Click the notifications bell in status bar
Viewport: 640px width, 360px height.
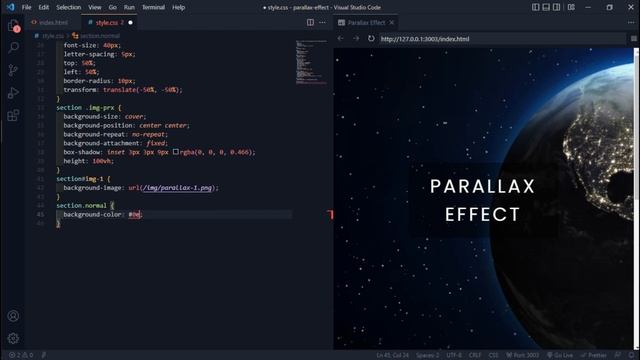632,355
